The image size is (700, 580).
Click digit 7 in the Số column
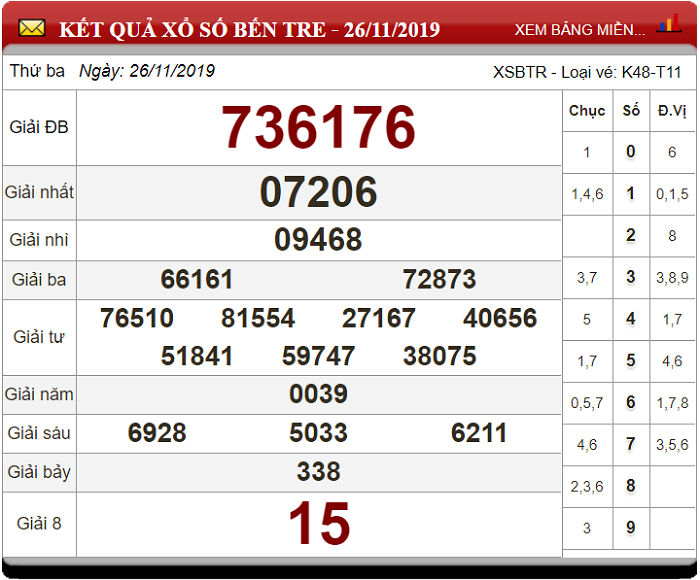point(630,444)
